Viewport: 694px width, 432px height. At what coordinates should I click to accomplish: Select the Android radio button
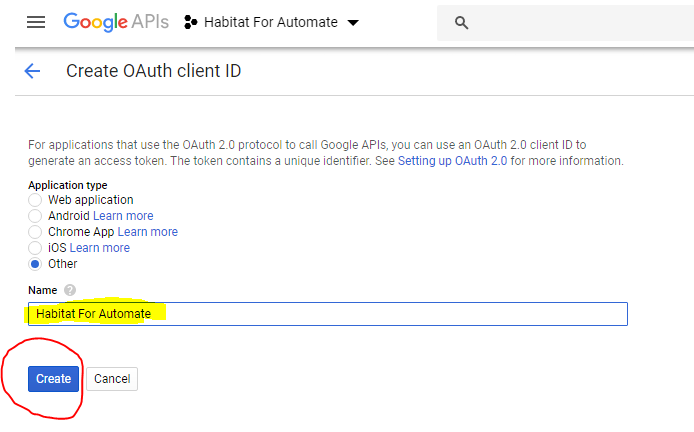35,216
